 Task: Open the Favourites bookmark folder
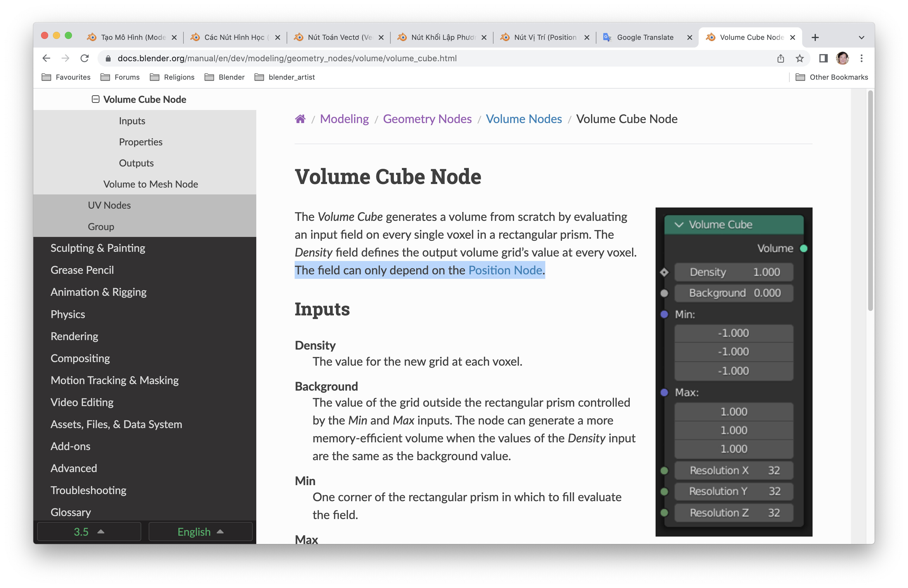coord(66,77)
